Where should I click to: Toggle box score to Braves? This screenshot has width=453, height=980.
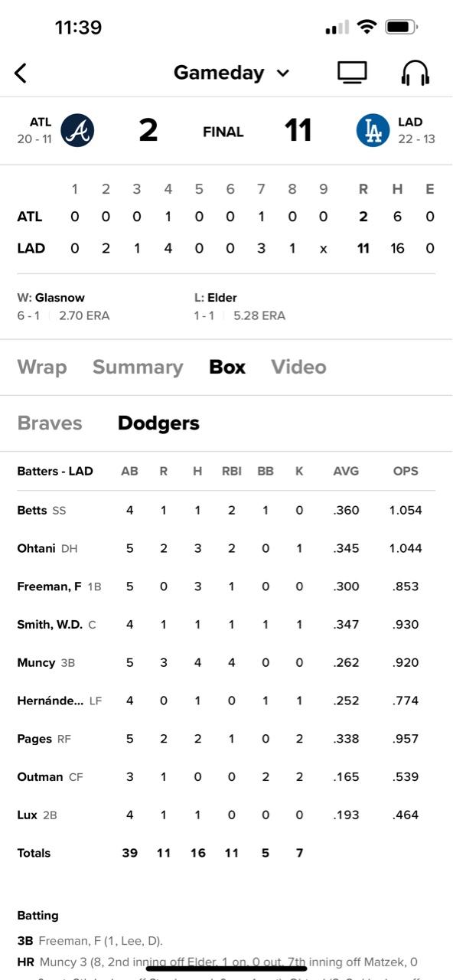50,423
